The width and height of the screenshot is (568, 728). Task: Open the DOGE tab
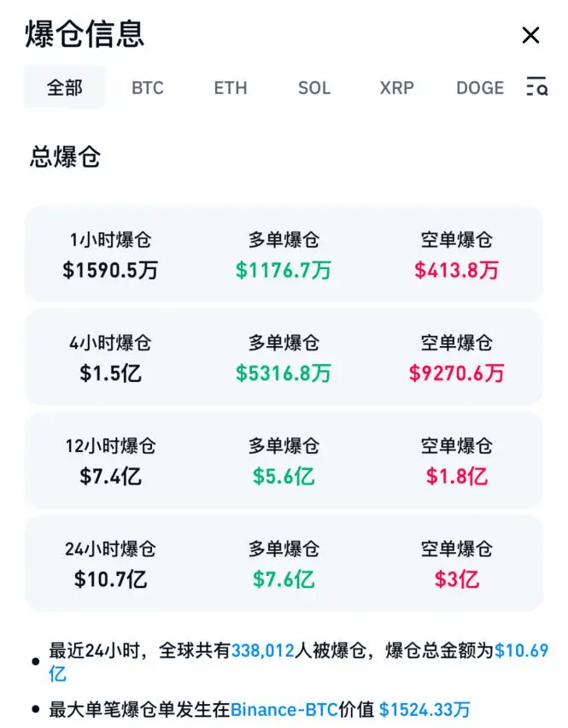(479, 88)
